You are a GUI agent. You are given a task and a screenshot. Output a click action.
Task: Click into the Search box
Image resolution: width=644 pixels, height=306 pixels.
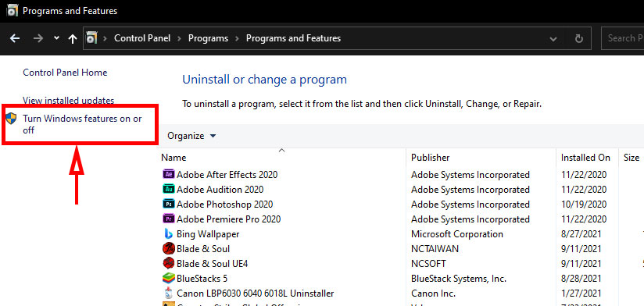(x=623, y=38)
